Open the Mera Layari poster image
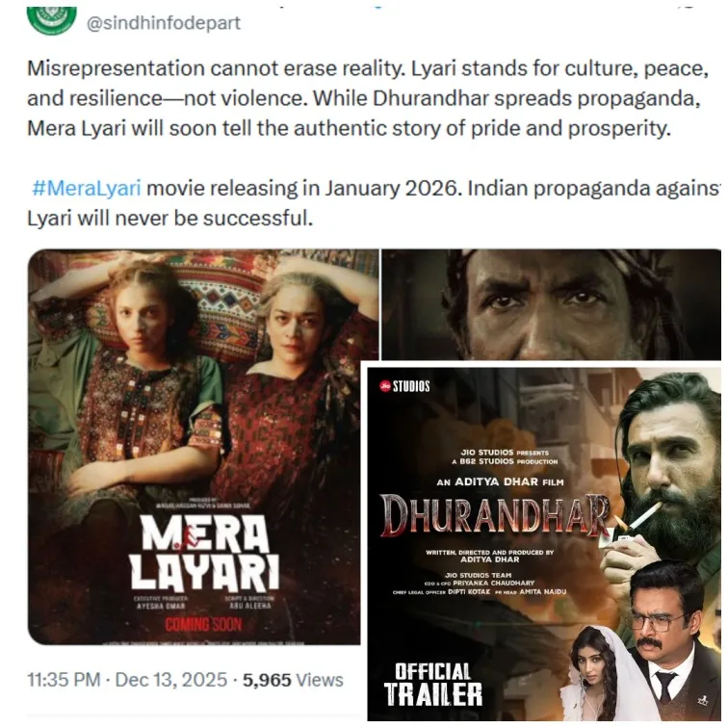 click(x=195, y=447)
